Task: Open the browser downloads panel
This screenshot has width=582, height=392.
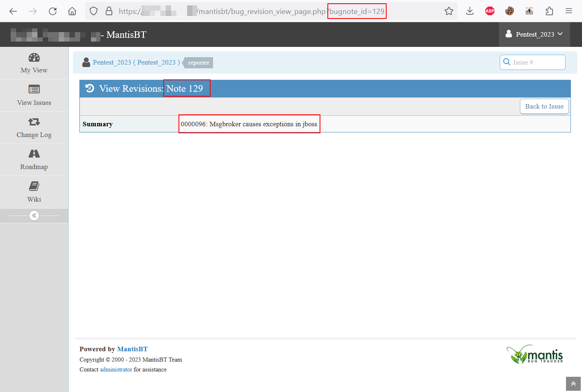Action: [x=470, y=11]
